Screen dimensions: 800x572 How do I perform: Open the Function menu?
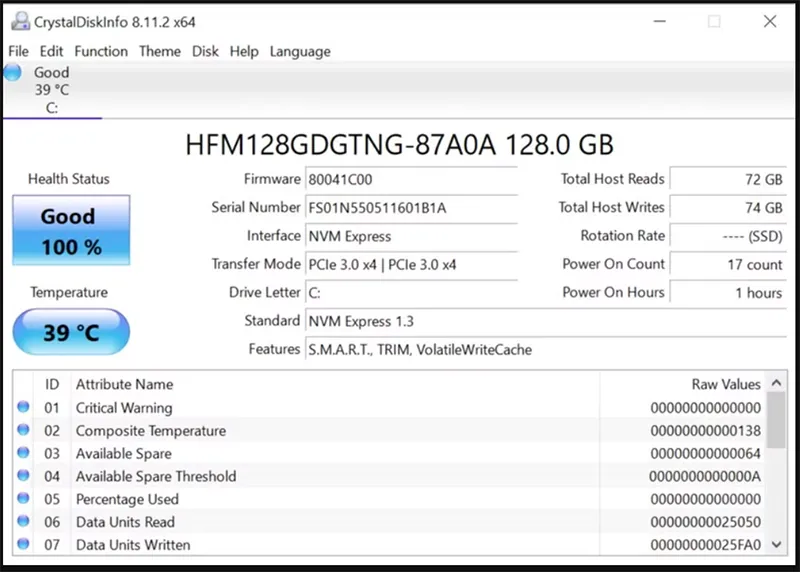pyautogui.click(x=101, y=52)
